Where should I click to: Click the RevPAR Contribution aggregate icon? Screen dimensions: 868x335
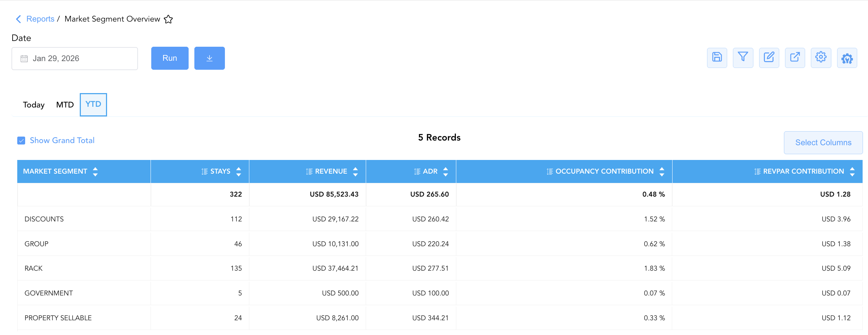757,172
